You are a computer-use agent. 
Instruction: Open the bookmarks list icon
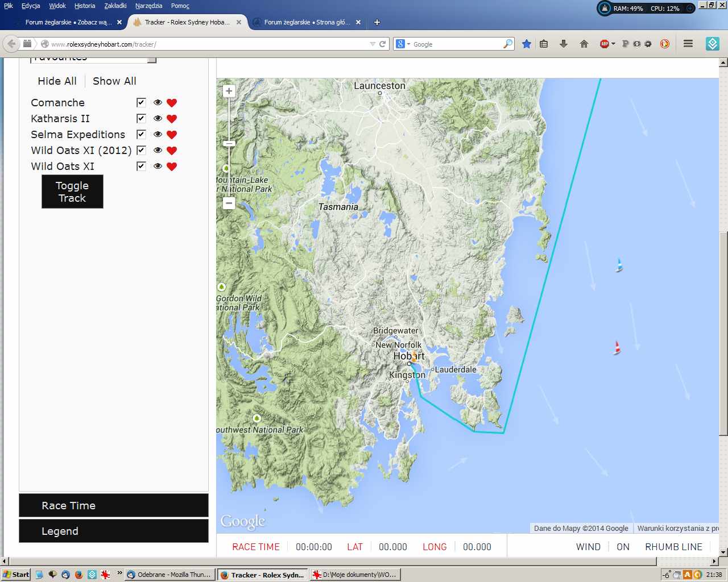click(x=544, y=44)
